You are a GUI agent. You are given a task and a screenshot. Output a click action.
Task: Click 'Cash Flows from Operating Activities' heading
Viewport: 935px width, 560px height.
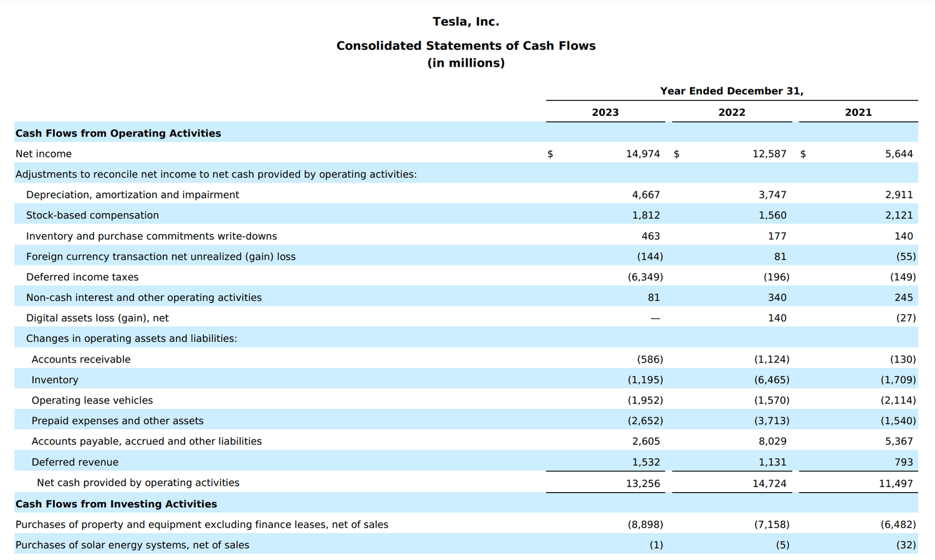[118, 133]
